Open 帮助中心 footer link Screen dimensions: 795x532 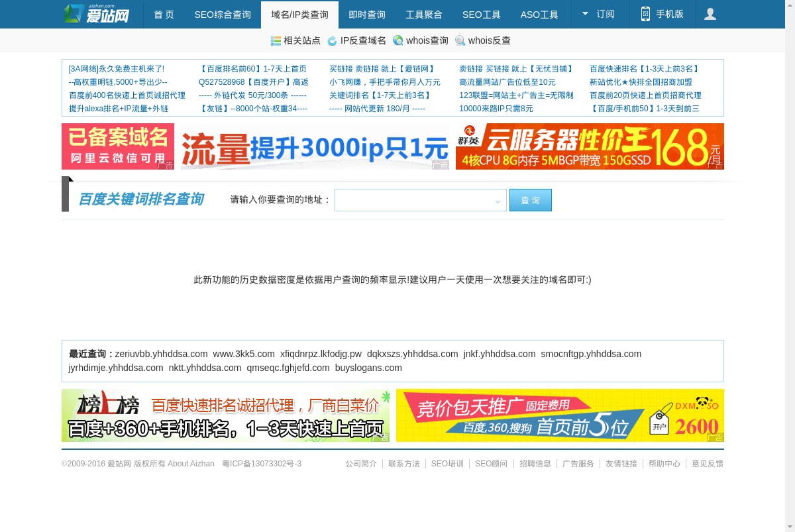click(x=664, y=464)
